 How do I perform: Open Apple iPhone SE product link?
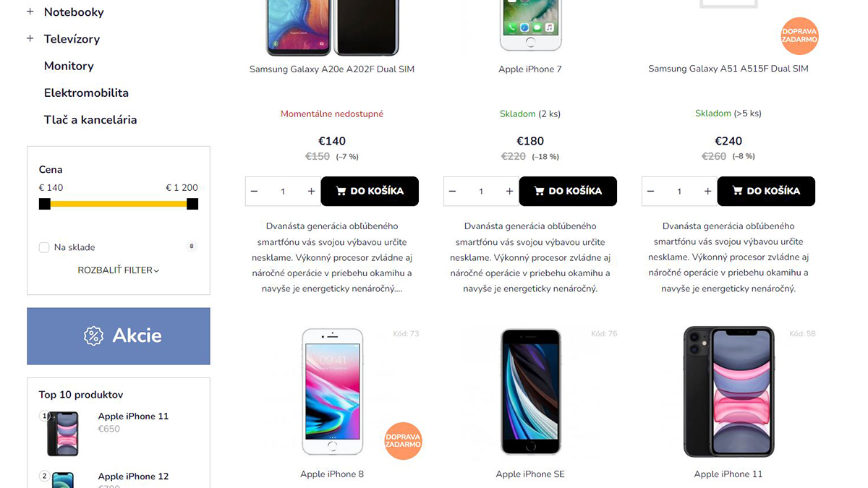point(530,474)
